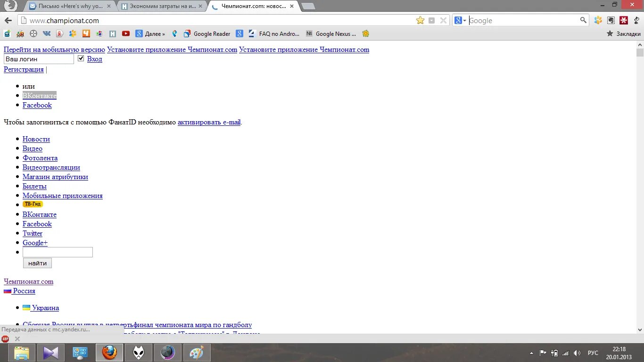Screen dimensions: 644x362
Task: Click the Вход login link
Action: coord(94,59)
